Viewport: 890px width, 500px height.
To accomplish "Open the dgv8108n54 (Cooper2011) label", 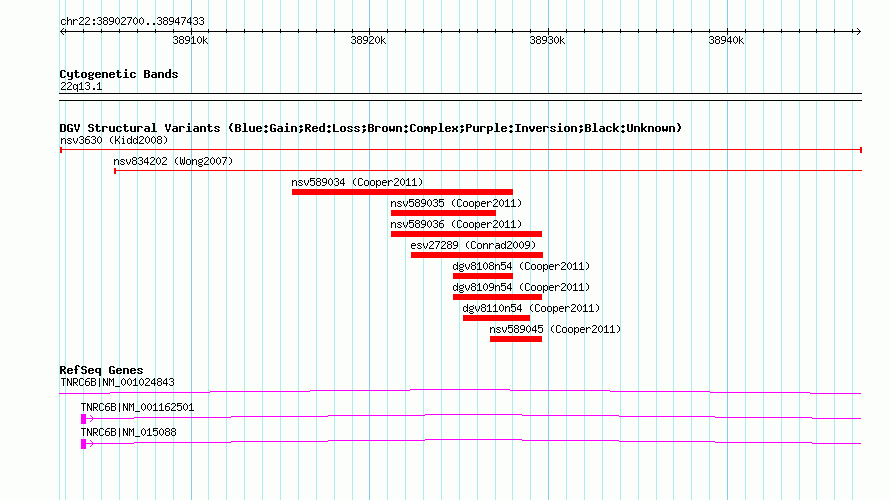I will (x=521, y=266).
